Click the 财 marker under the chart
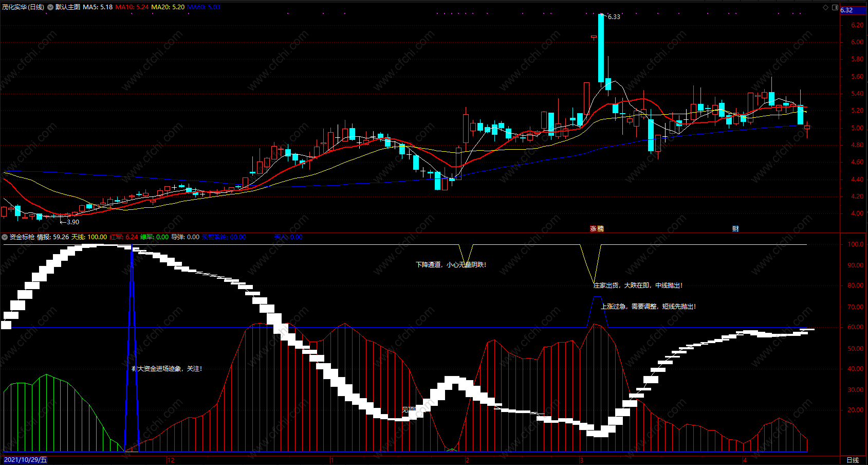Viewport: 868px width, 465px height. (x=735, y=229)
